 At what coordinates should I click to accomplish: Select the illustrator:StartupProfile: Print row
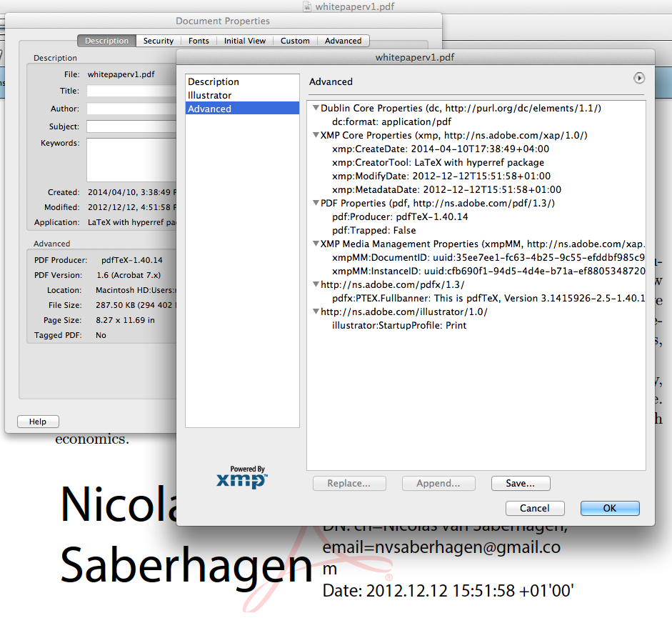399,325
